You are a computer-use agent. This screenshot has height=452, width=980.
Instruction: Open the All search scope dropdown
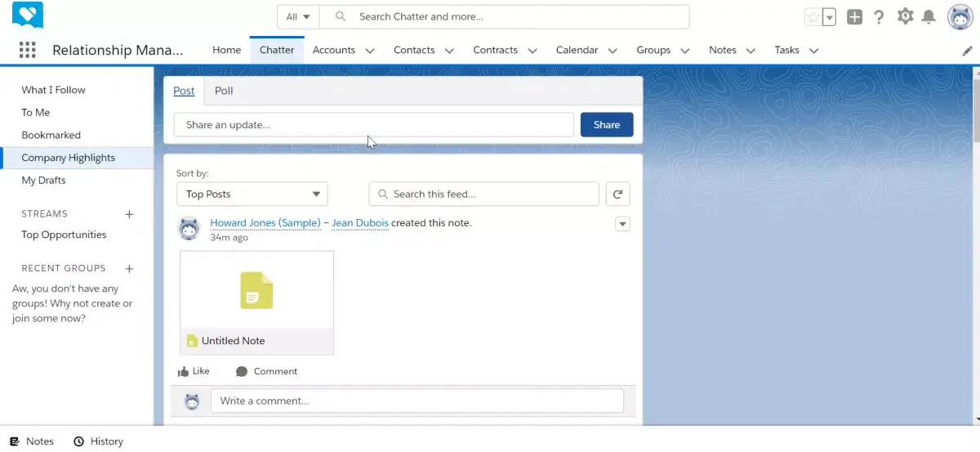(x=298, y=16)
